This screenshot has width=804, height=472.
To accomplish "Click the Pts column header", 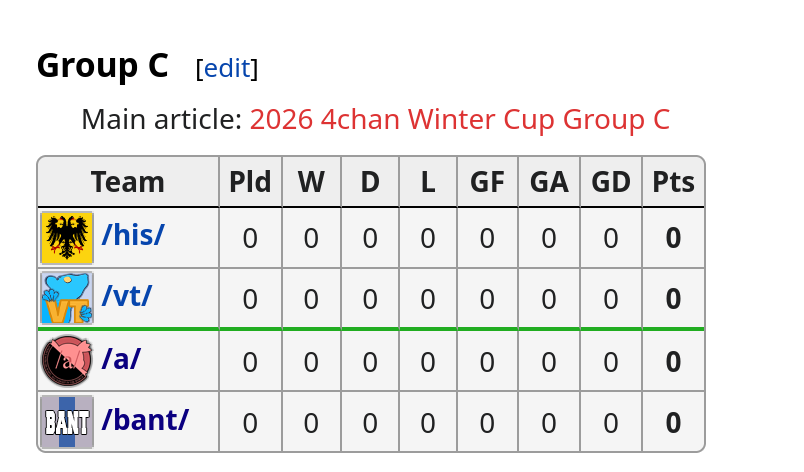I will coord(673,182).
